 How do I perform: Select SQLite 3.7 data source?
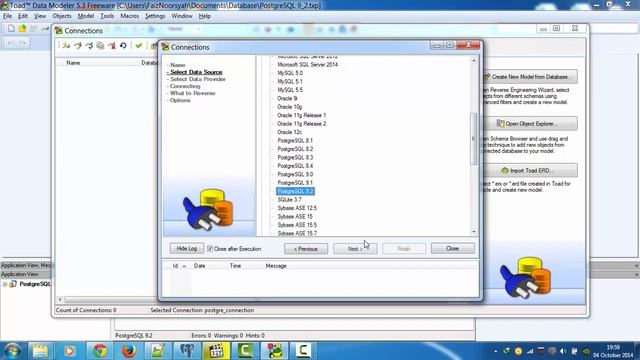coord(289,200)
